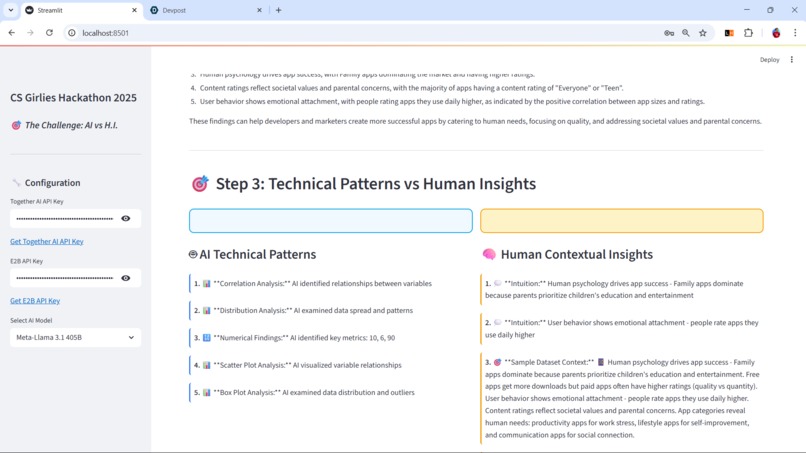The width and height of the screenshot is (806, 453).
Task: Click the 'These findings can help developers' paragraph
Action: pos(475,121)
